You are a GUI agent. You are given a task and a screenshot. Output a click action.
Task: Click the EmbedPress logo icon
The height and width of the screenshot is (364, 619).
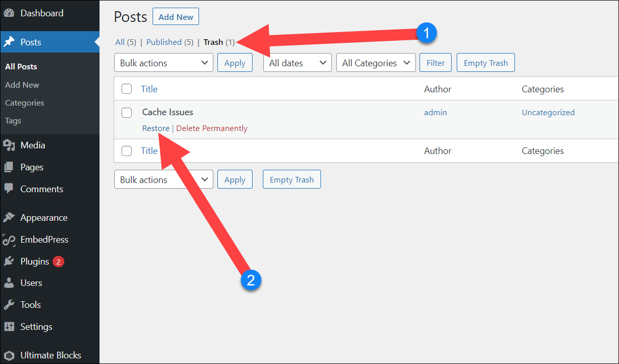coord(9,240)
